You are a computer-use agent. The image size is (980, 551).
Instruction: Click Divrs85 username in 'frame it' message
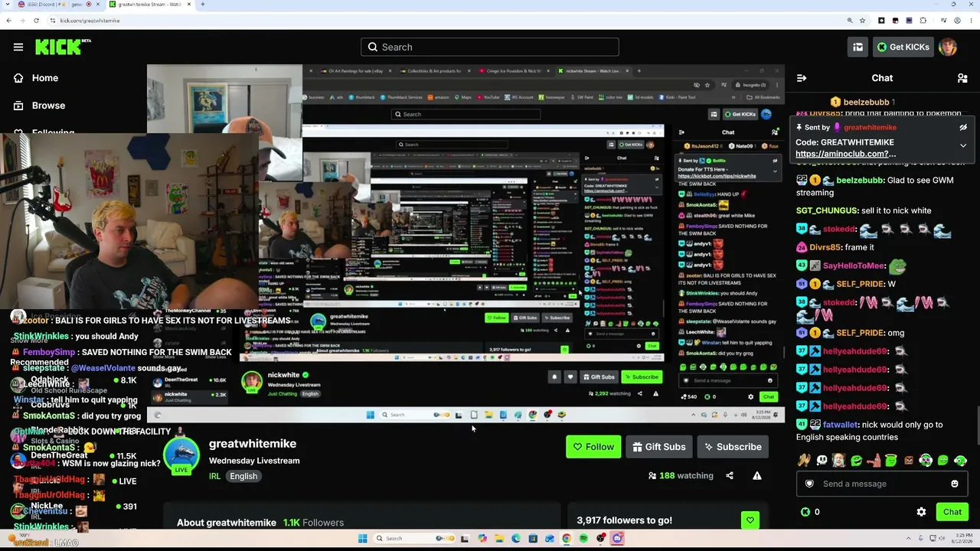827,247
